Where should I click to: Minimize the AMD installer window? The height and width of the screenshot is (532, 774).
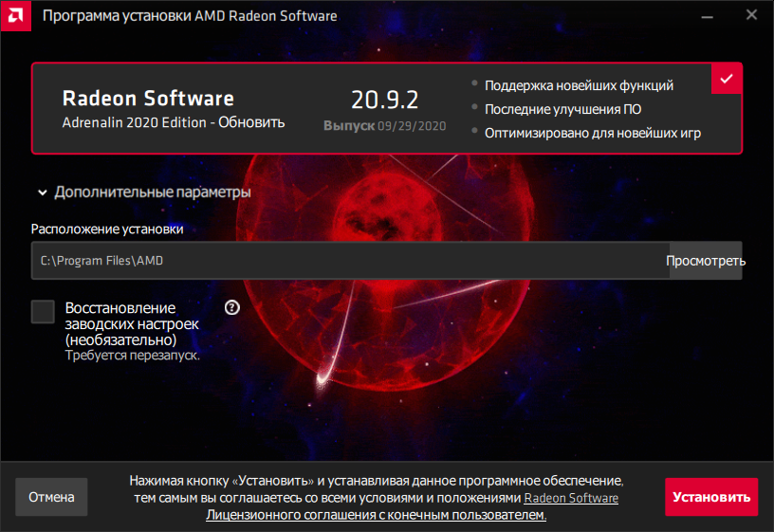coord(708,16)
